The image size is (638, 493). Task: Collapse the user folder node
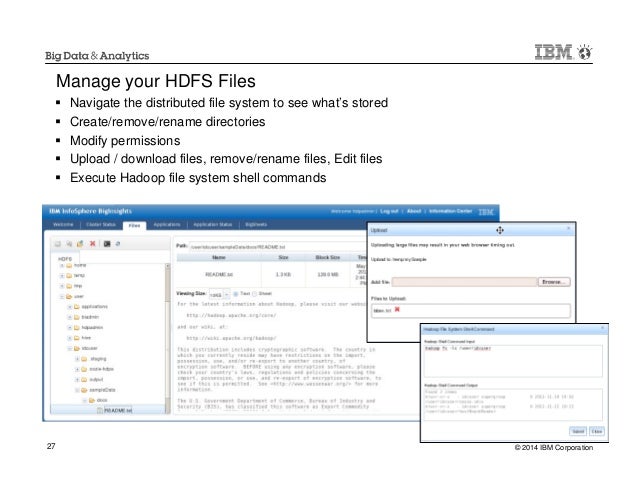[x=62, y=297]
